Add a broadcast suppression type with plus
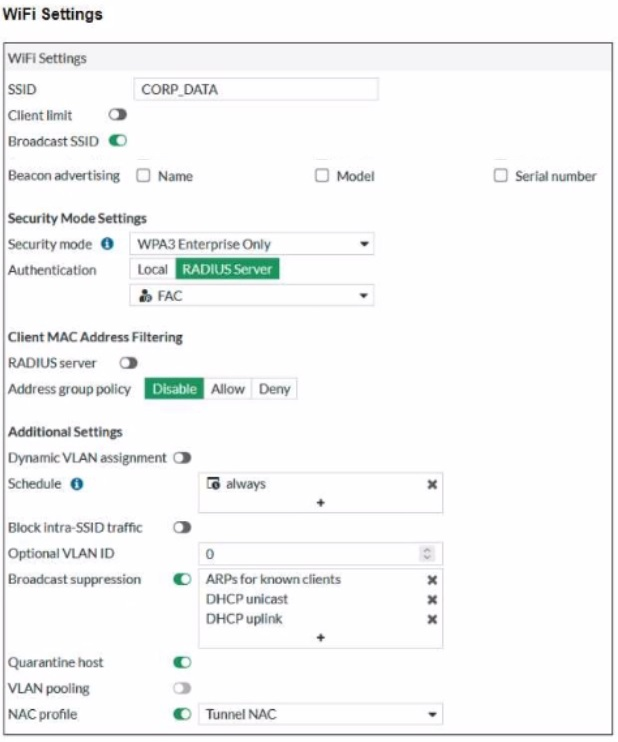The image size is (618, 742). coord(321,638)
